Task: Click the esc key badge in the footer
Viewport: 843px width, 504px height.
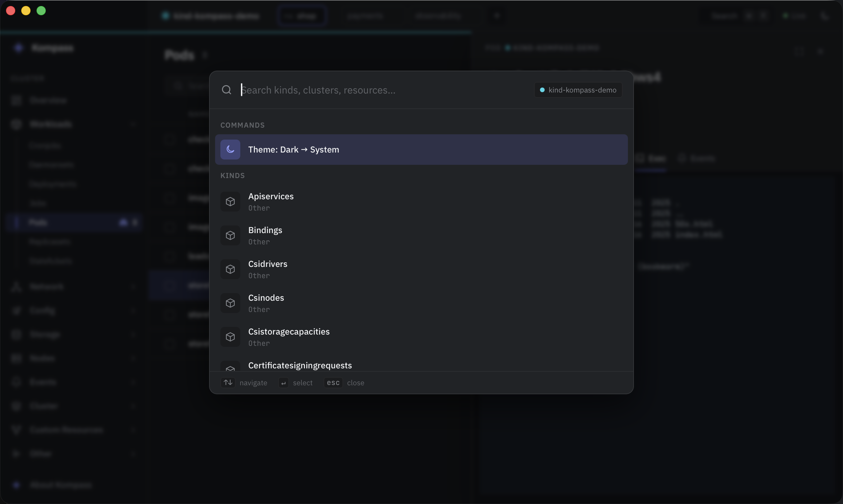Action: click(x=333, y=383)
